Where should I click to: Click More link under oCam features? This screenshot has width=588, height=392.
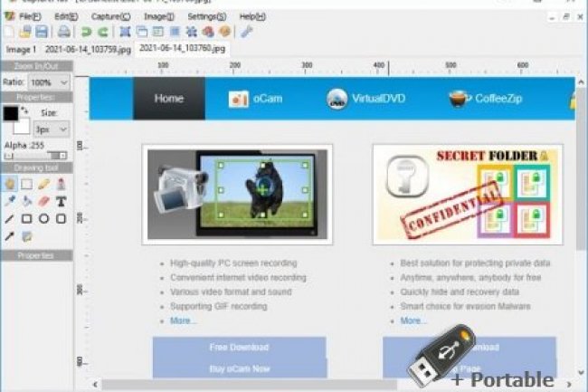[x=183, y=320]
